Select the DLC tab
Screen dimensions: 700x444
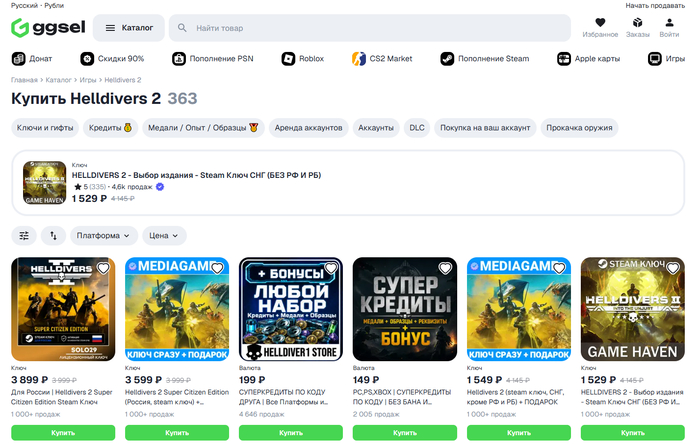(417, 128)
